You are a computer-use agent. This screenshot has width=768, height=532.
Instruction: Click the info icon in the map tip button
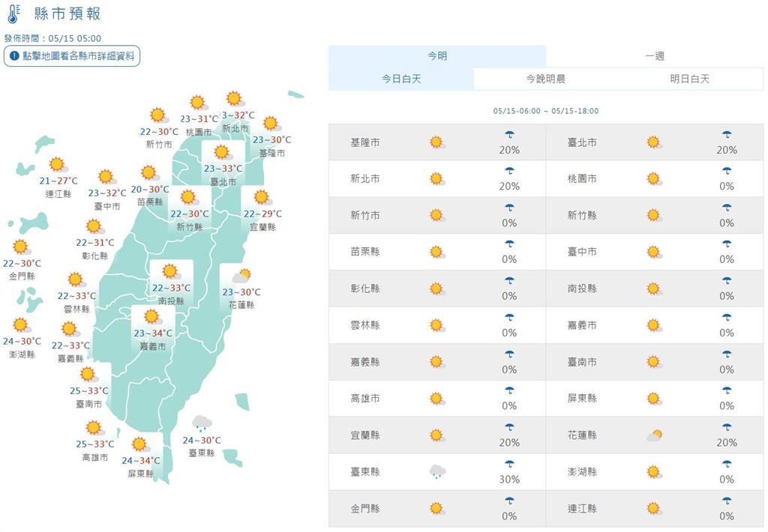[x=13, y=54]
